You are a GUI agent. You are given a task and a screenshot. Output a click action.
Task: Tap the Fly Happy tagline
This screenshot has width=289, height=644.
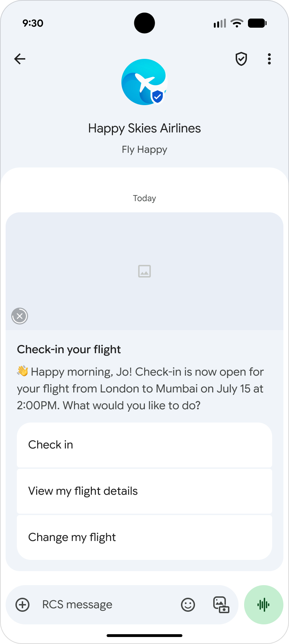point(144,150)
